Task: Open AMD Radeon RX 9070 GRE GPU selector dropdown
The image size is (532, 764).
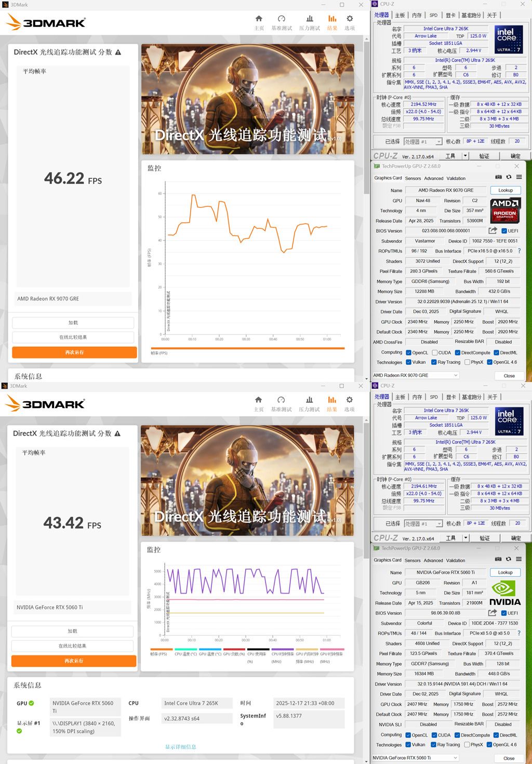Action: coord(416,375)
